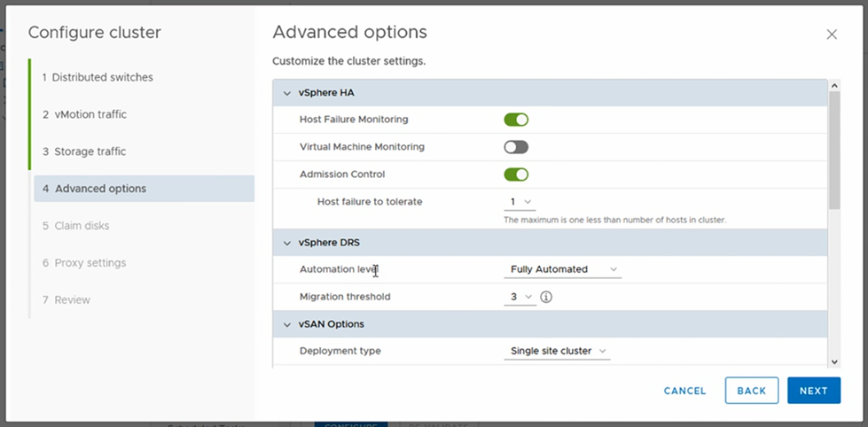The image size is (868, 427).
Task: Toggle Admission Control switch
Action: click(x=516, y=175)
